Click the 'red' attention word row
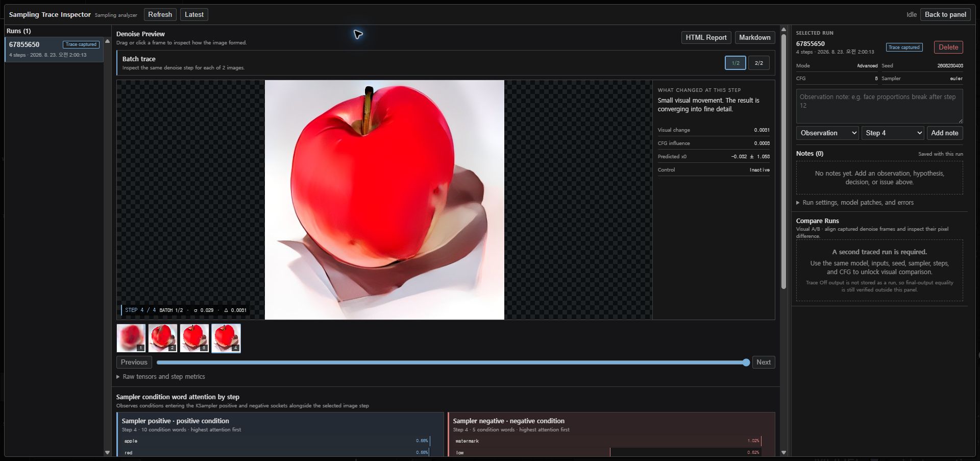This screenshot has width=980, height=461. tap(277, 453)
